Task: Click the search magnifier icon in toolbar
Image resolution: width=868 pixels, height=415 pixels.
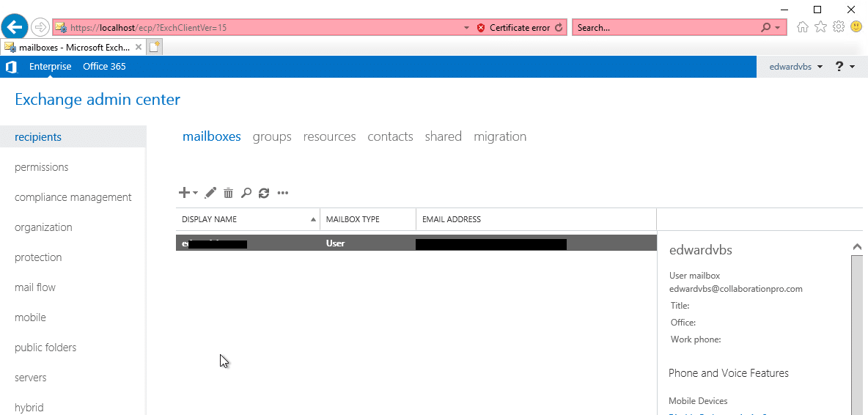Action: pos(246,193)
